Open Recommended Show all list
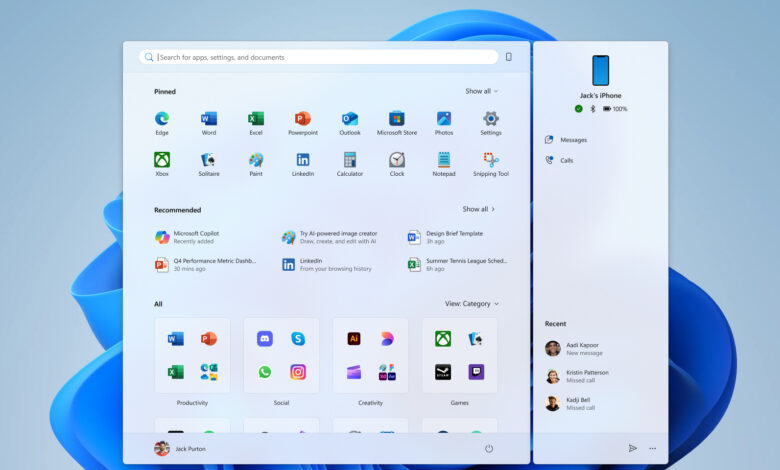The height and width of the screenshot is (470, 780). [x=479, y=209]
